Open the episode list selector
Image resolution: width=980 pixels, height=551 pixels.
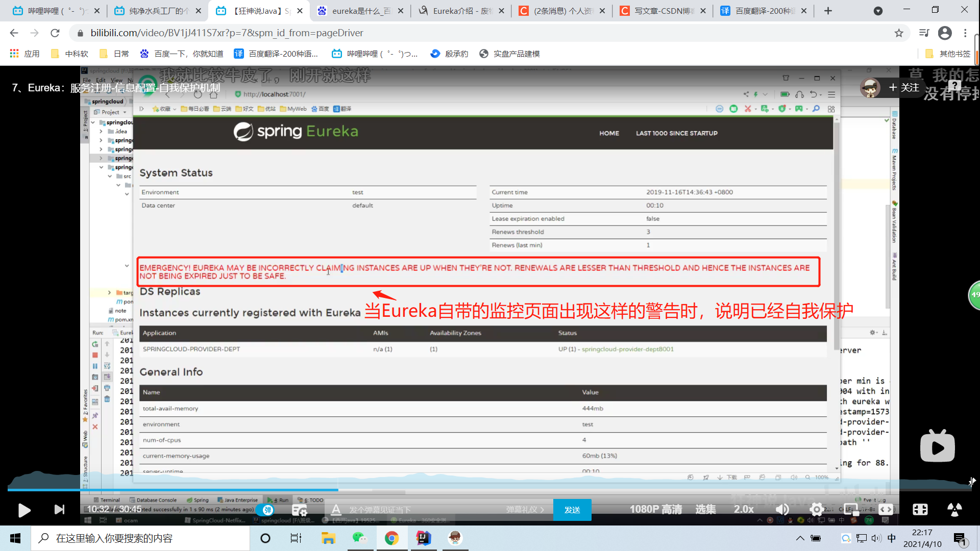pyautogui.click(x=705, y=509)
